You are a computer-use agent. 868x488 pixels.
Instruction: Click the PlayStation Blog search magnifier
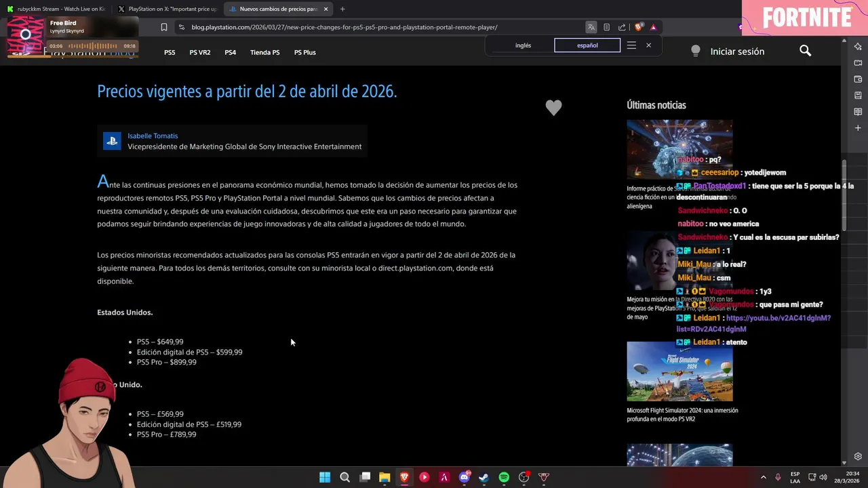coord(805,51)
